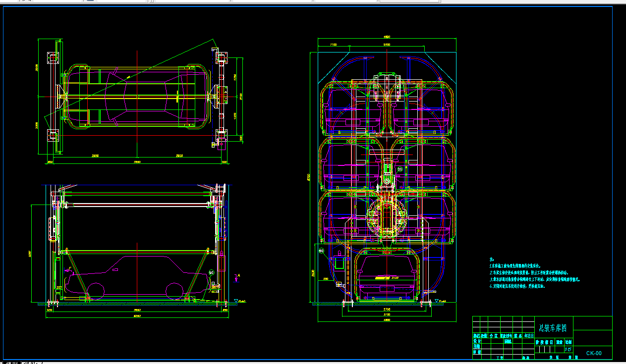Select the section marker letter A
626x364 pixels.
(x=239, y=274)
